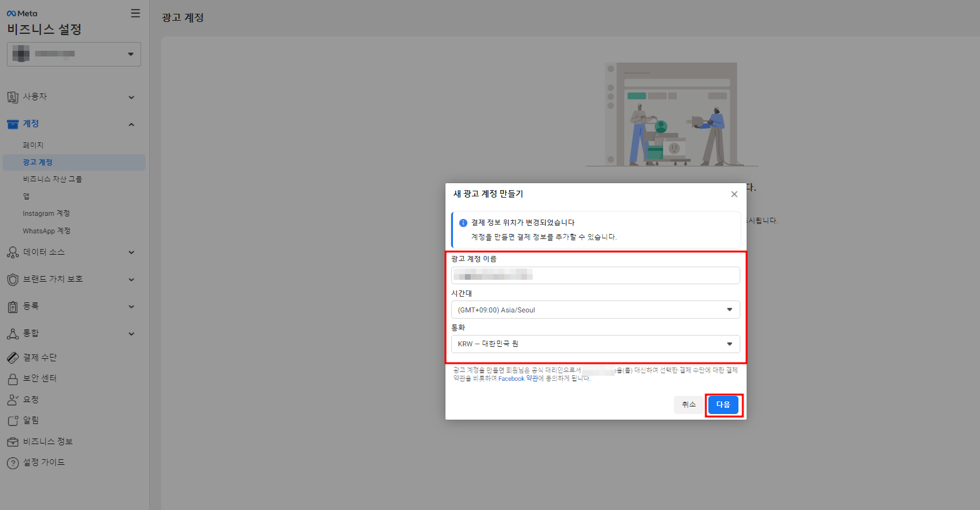Expand the 등록 section chevron
Screen dimensions: 980x510
(131, 306)
